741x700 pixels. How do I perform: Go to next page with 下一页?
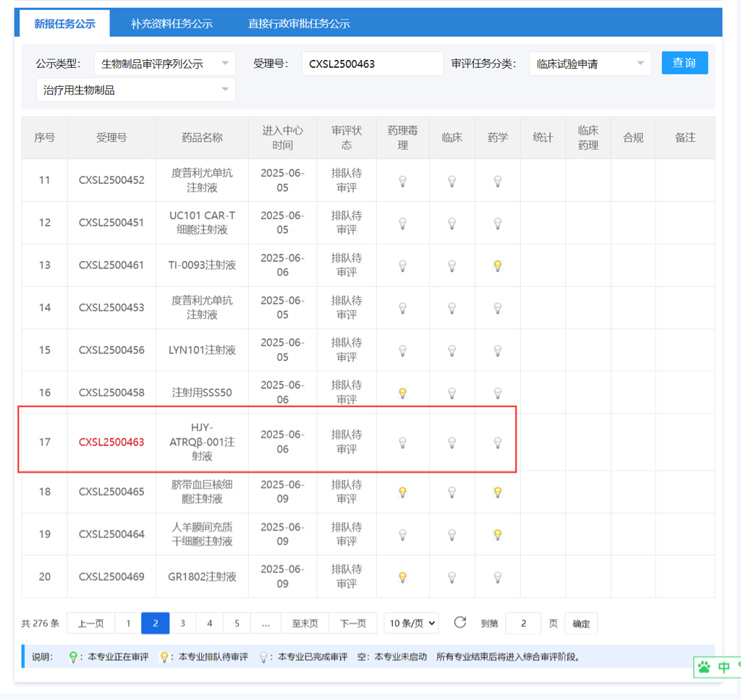point(353,623)
